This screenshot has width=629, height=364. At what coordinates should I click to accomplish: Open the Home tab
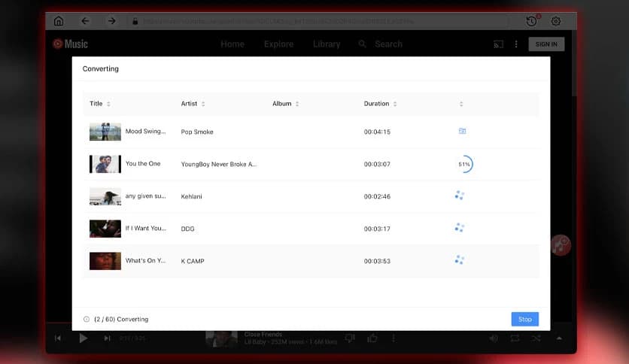click(232, 44)
